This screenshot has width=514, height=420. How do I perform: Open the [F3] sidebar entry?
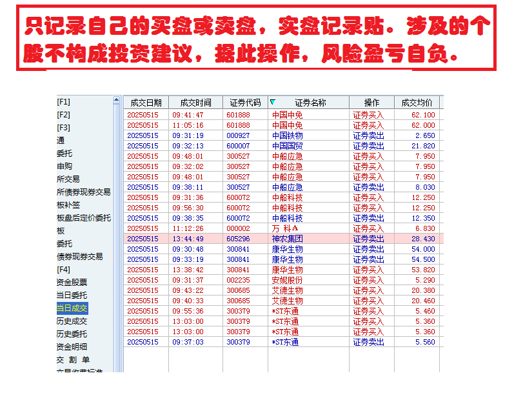tap(63, 128)
